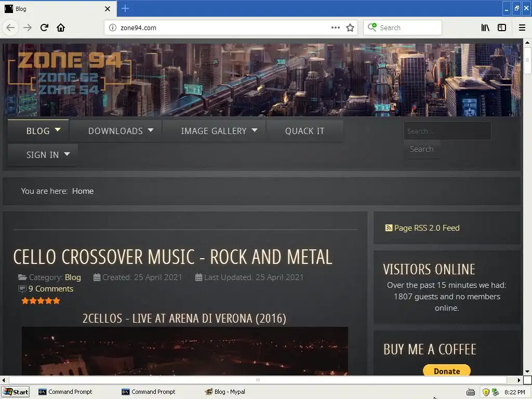Expand the Sign In dropdown arrow
The height and width of the screenshot is (399, 532).
(67, 154)
